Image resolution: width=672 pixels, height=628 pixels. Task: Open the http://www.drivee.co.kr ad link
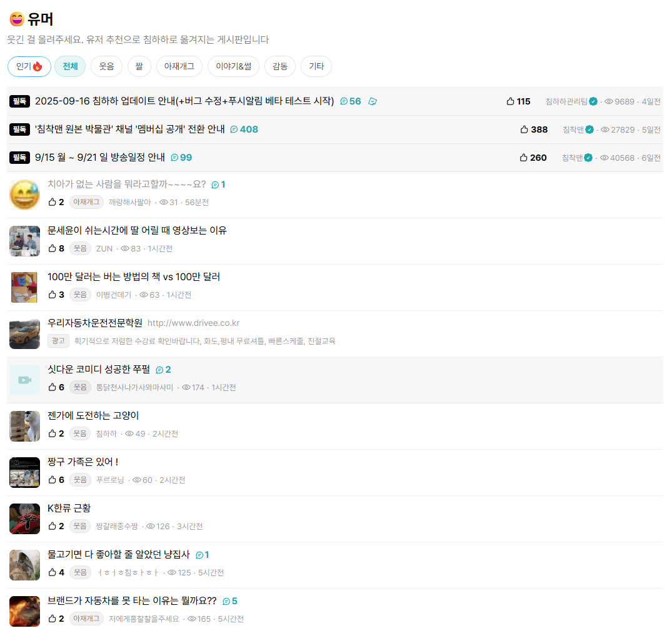(193, 323)
